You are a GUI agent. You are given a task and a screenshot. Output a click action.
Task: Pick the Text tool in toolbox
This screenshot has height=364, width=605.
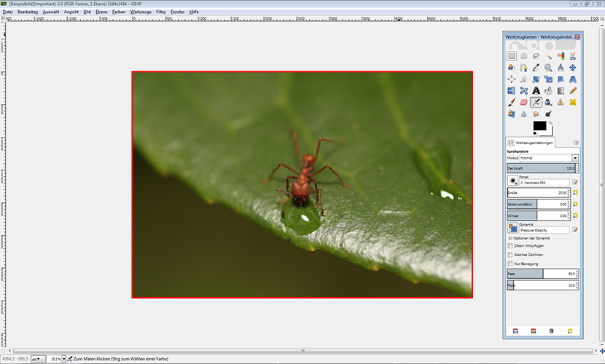point(536,90)
